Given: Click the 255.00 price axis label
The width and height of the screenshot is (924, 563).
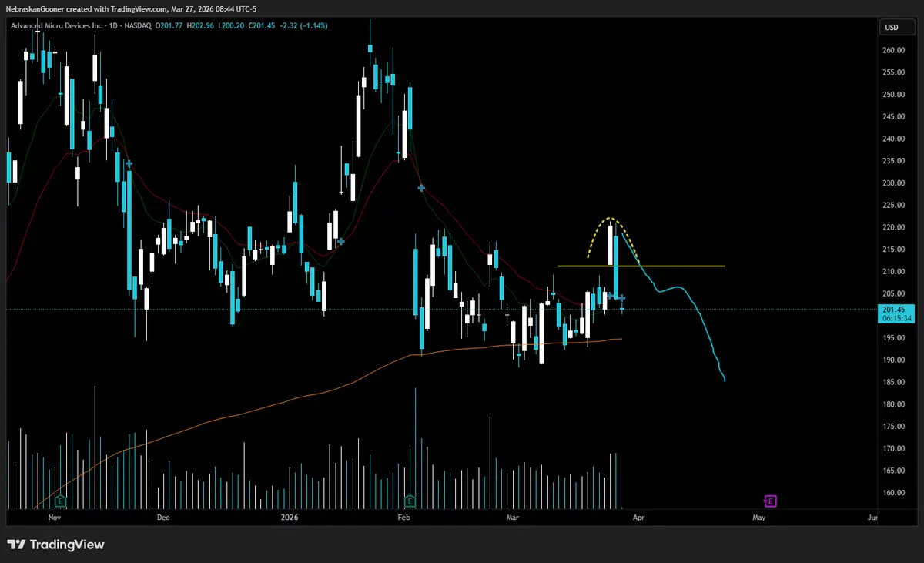Looking at the screenshot, I should (896, 72).
